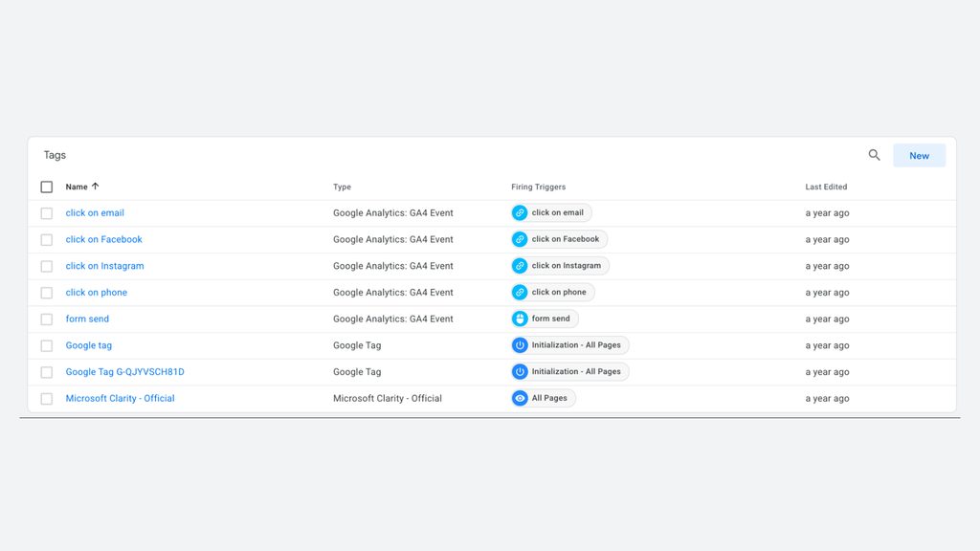The width and height of the screenshot is (980, 551).
Task: Check the box for click on email
Action: click(x=47, y=213)
